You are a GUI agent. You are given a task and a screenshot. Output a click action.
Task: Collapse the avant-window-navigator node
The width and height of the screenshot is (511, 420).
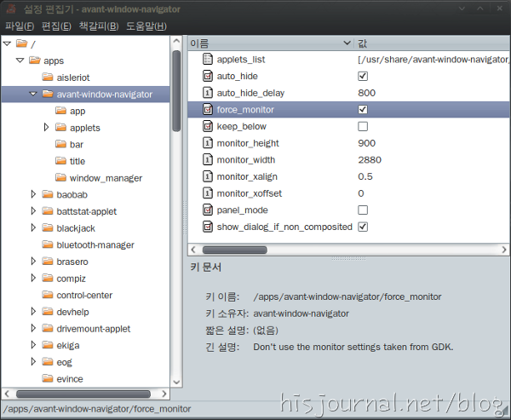[x=33, y=94]
